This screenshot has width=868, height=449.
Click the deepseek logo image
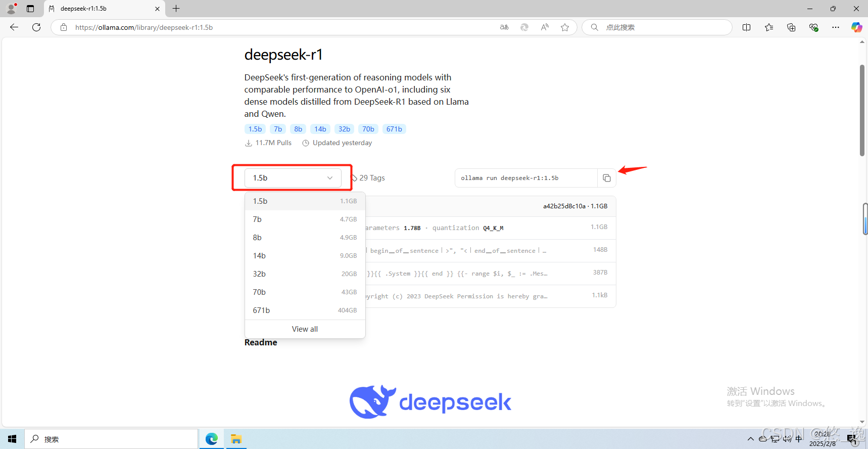(x=430, y=402)
